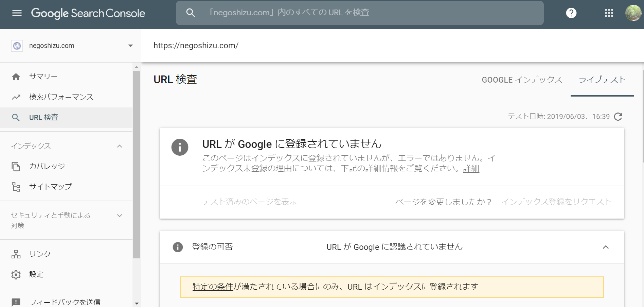Open the Google apps grid
Image resolution: width=644 pixels, height=307 pixels.
coord(609,13)
